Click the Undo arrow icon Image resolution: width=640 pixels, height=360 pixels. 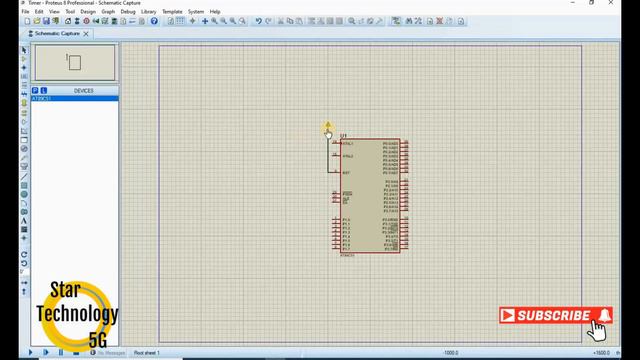(x=258, y=21)
